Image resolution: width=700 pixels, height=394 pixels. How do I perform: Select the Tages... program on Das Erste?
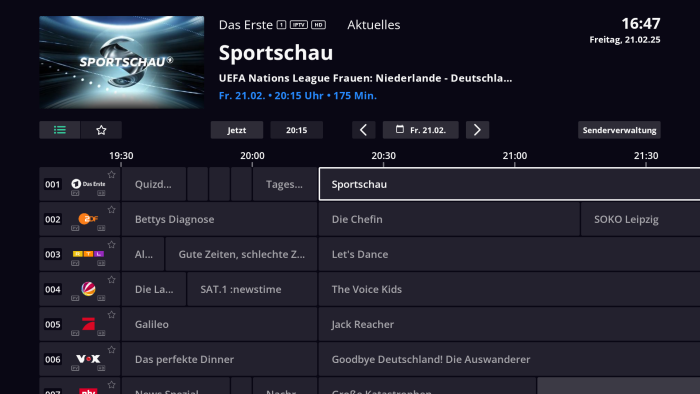pos(285,184)
